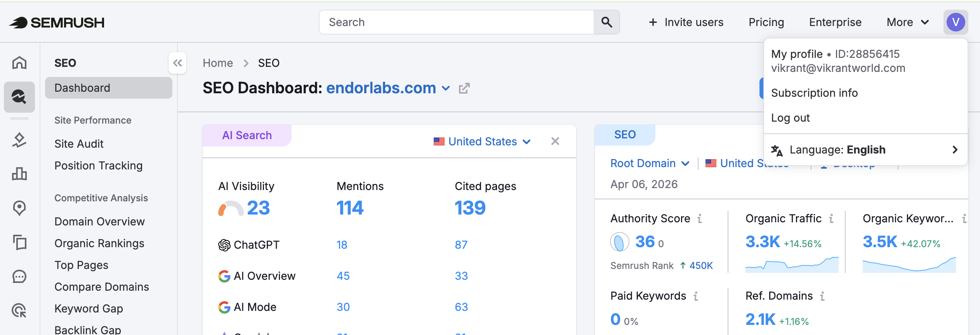The height and width of the screenshot is (335, 980).
Task: Click the email vikrant@vikrantworld.com
Action: 838,68
